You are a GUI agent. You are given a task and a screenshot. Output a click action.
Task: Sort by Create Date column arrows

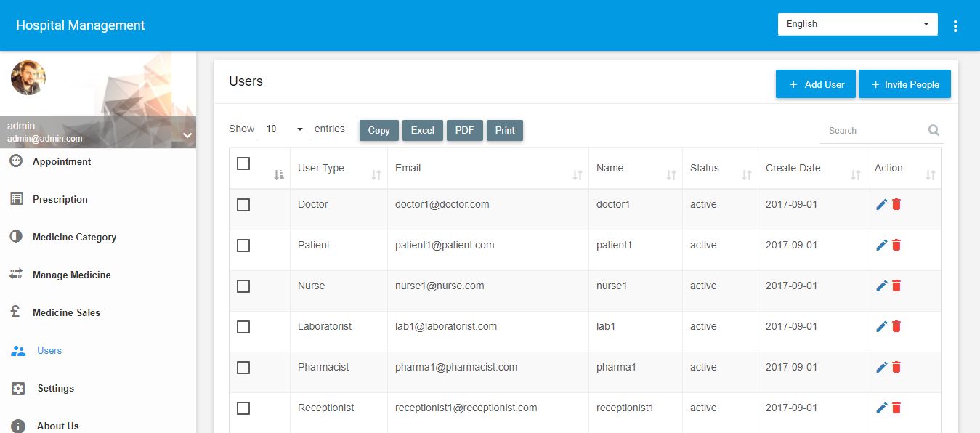pyautogui.click(x=856, y=175)
